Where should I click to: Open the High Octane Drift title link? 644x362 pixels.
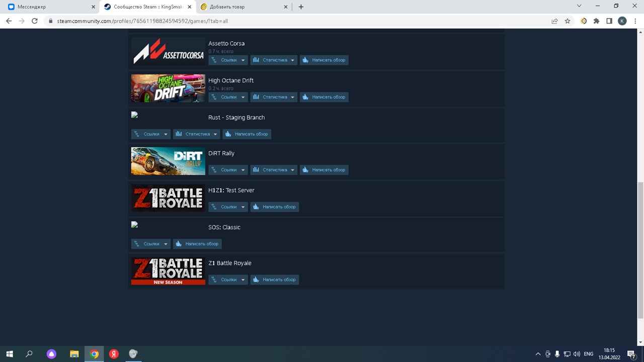[231, 80]
